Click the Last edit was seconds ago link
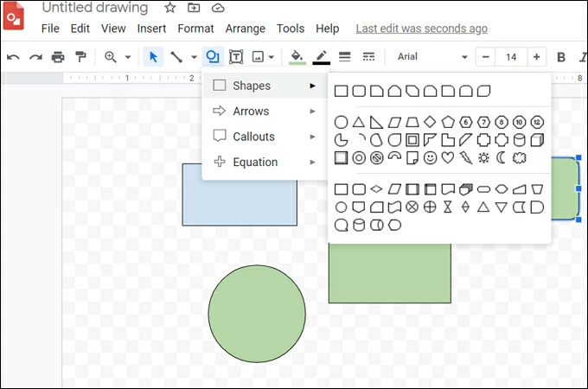Viewport: 588px width, 389px height. tap(421, 29)
